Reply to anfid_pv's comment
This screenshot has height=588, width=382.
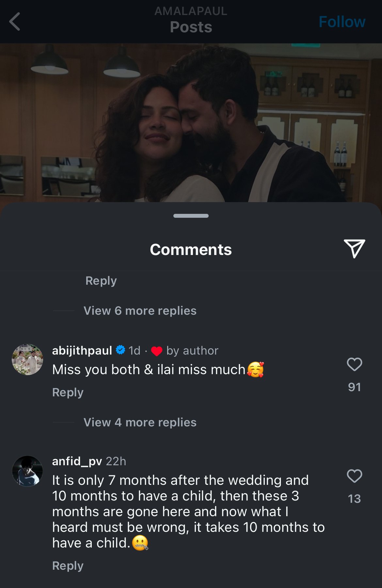[68, 566]
